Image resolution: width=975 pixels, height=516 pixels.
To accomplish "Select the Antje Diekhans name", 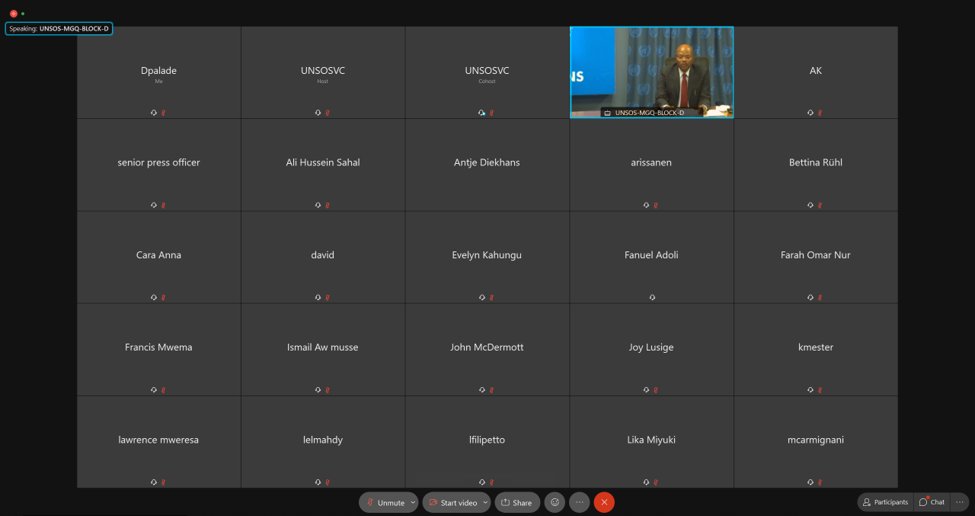I will coord(487,163).
